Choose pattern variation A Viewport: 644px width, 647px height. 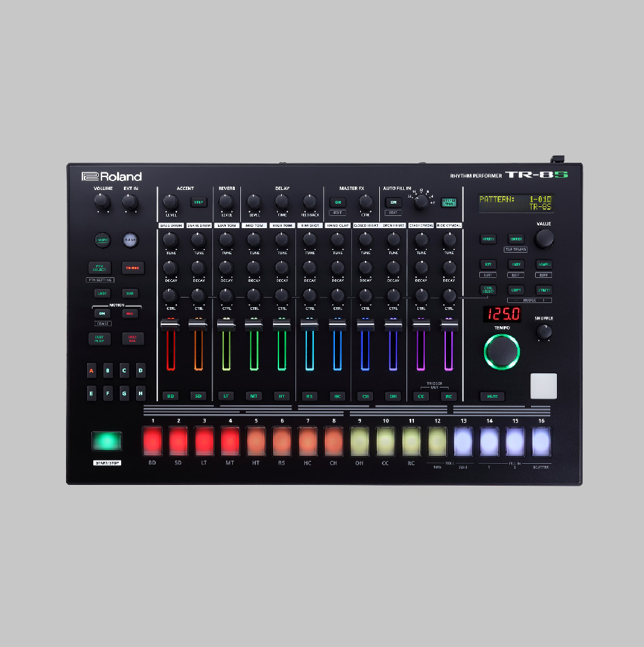[x=92, y=370]
